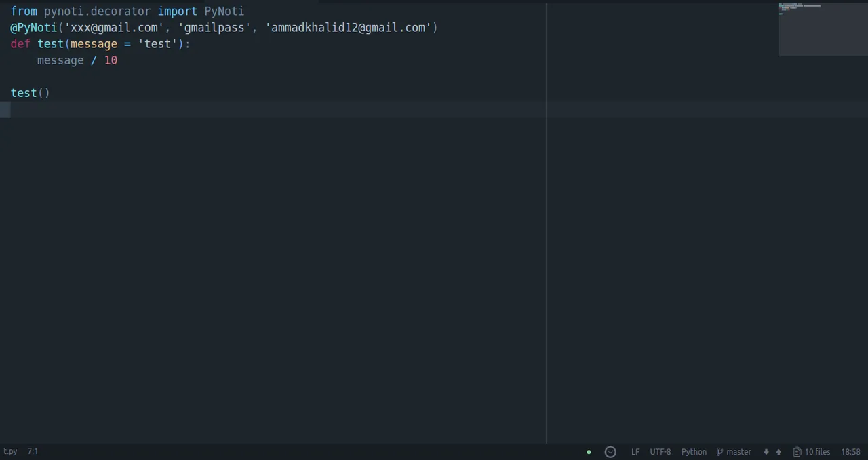Click the 'gmailpass' string

pos(214,28)
